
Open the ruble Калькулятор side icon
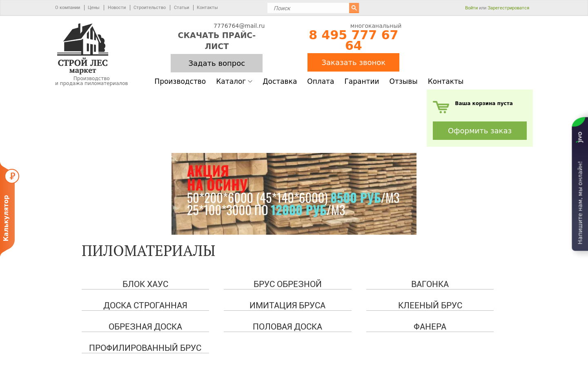coord(12,176)
